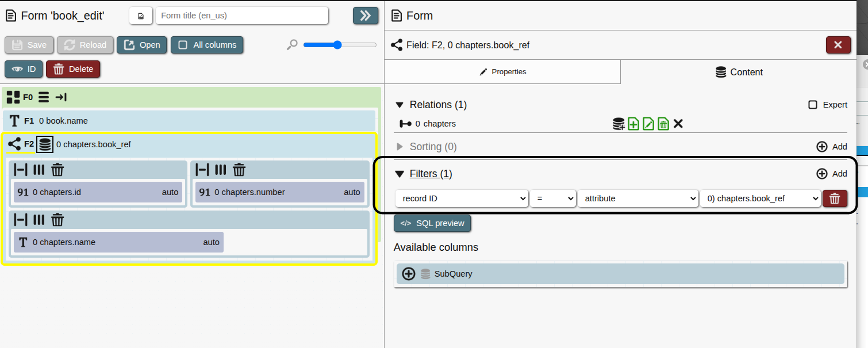Click trash icon above chapters.number column
This screenshot has height=348, width=868.
coord(239,170)
